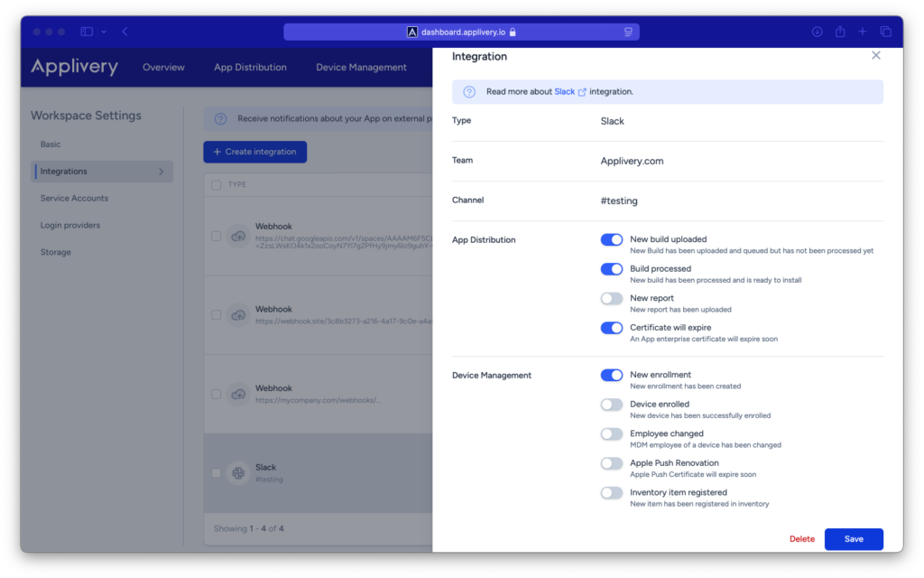Switch to the Device Management section
The image size is (924, 578).
tap(361, 67)
